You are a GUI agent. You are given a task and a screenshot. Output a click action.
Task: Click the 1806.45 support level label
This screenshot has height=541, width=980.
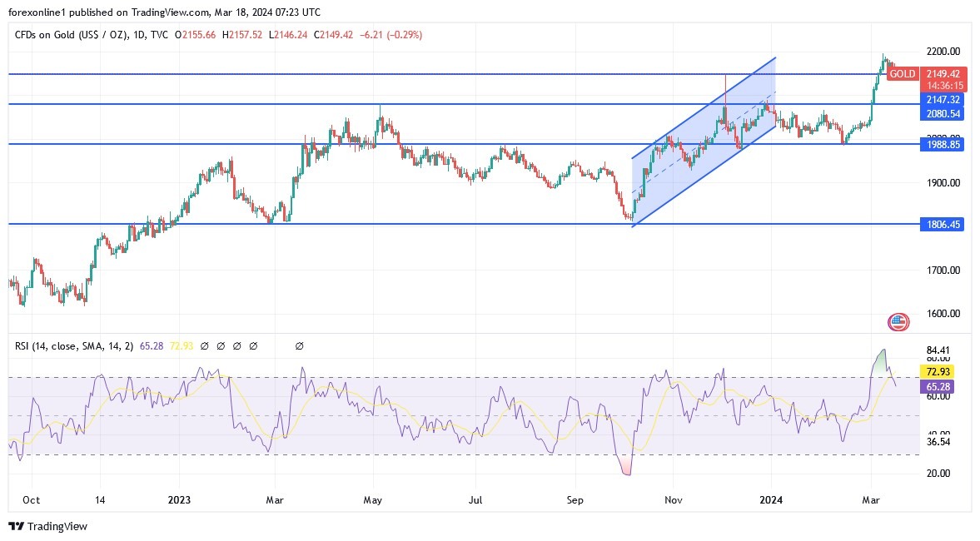pos(942,224)
